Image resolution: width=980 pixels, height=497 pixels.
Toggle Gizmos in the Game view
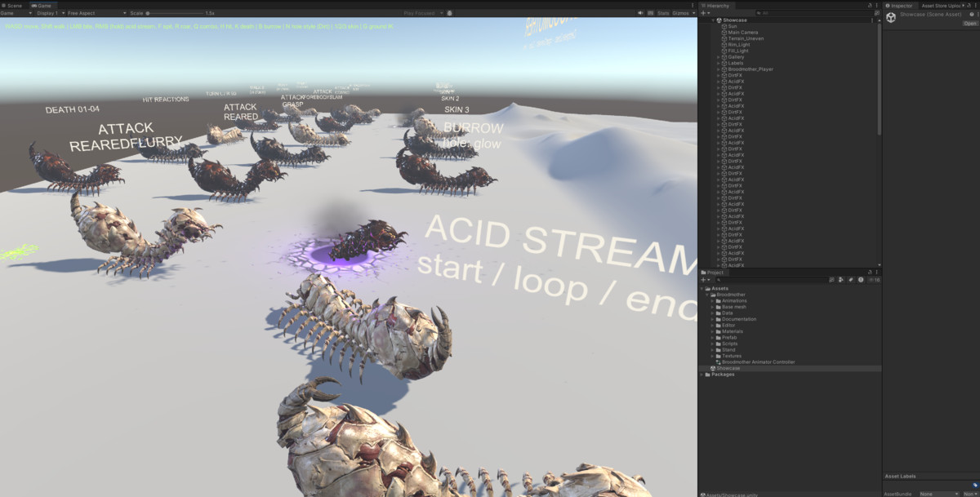(x=680, y=13)
